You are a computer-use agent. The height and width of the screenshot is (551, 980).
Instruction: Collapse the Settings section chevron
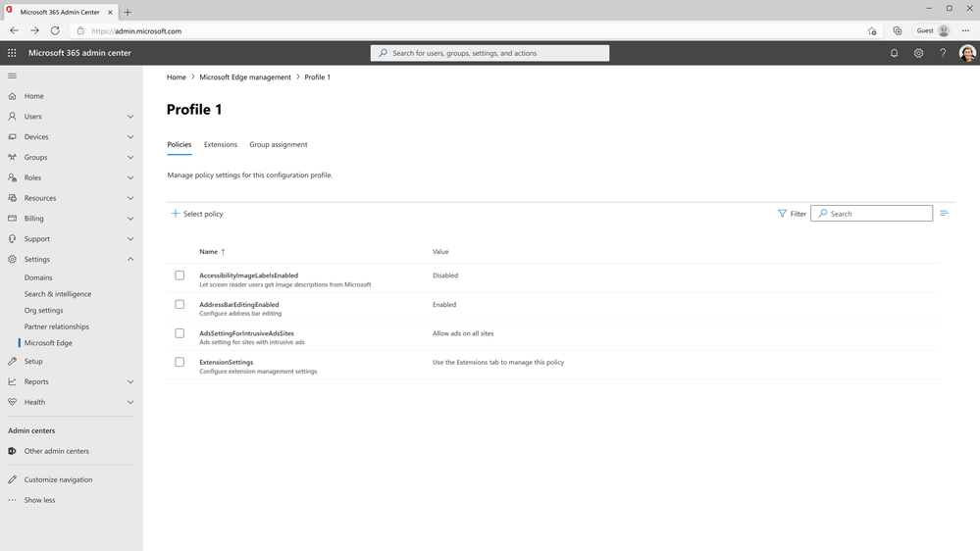(x=130, y=259)
